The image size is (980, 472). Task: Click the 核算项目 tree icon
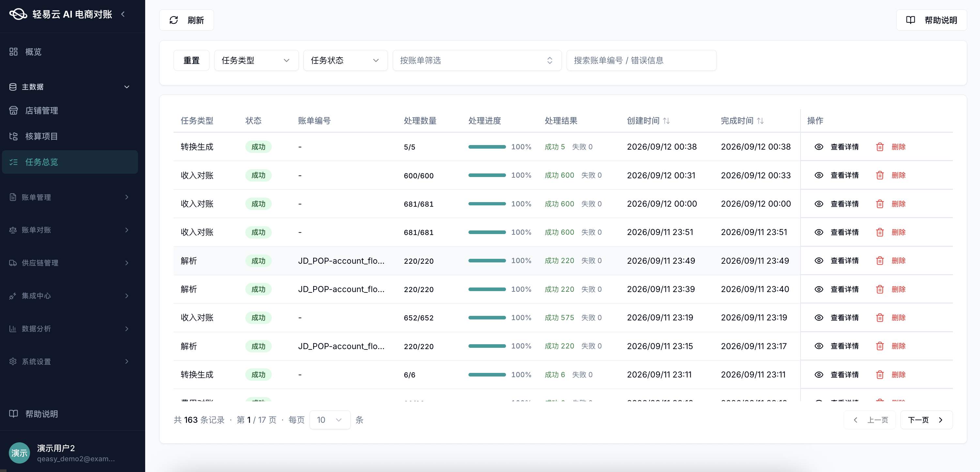click(14, 137)
